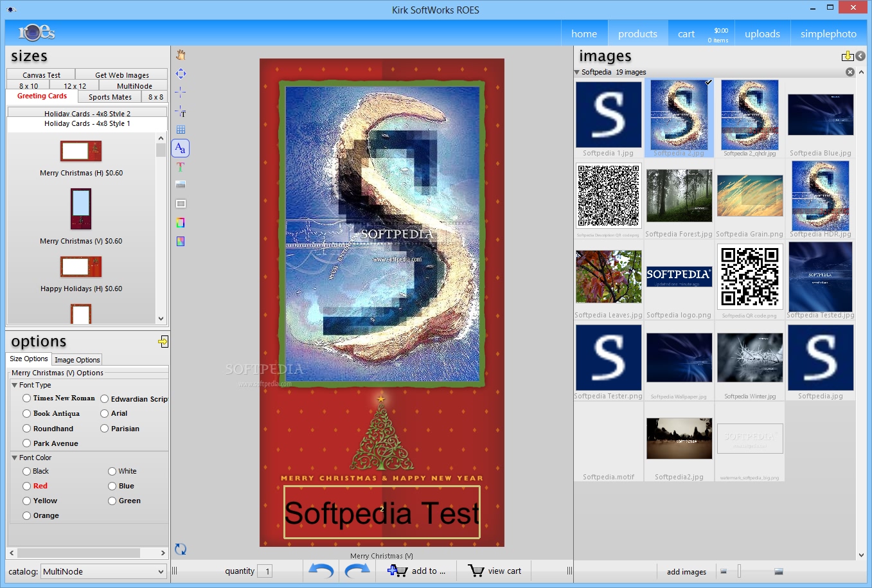This screenshot has height=588, width=872.
Task: Toggle the grid tool icon
Action: pyautogui.click(x=181, y=129)
